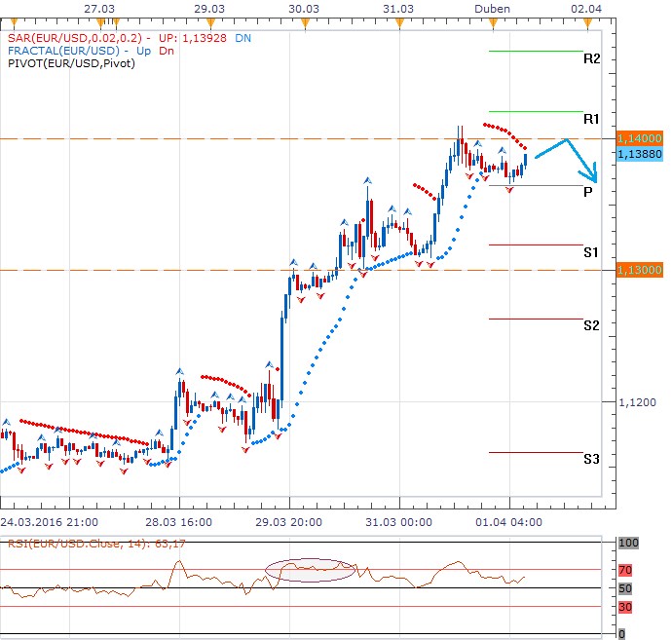Click the red 30 oversold level tag
Image resolution: width=672 pixels, height=640 pixels.
point(627,606)
